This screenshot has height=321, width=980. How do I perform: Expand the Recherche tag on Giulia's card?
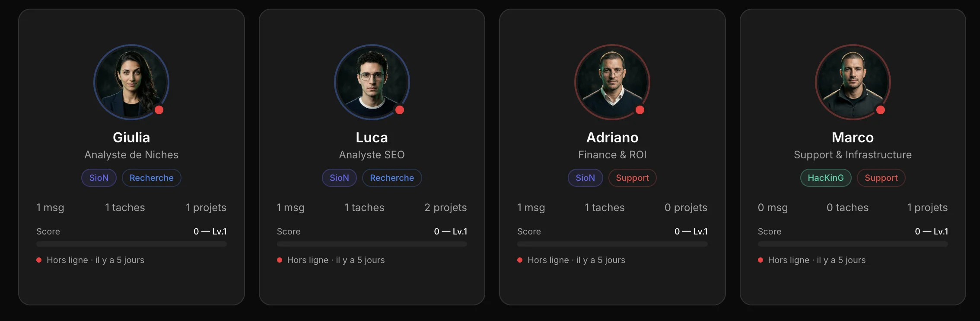click(151, 178)
